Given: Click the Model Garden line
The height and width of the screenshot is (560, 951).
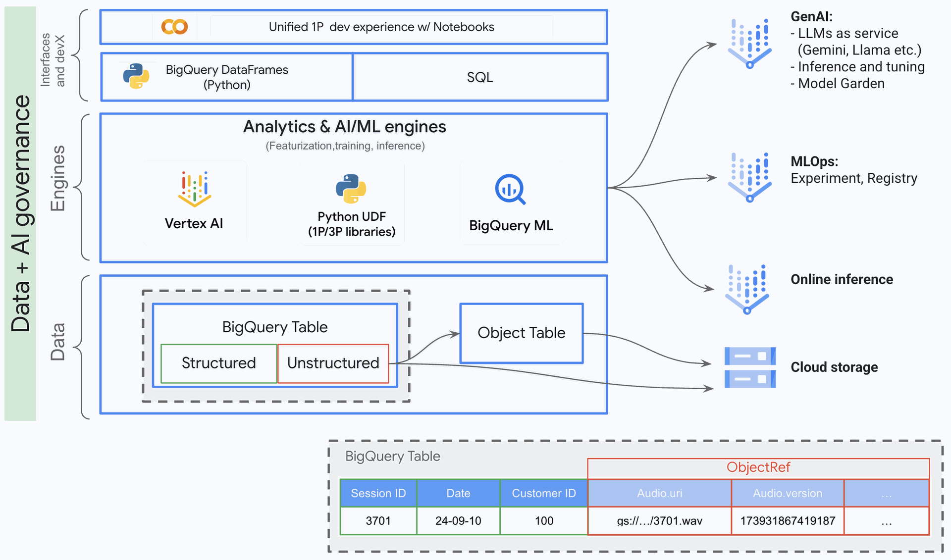Looking at the screenshot, I should [x=838, y=83].
